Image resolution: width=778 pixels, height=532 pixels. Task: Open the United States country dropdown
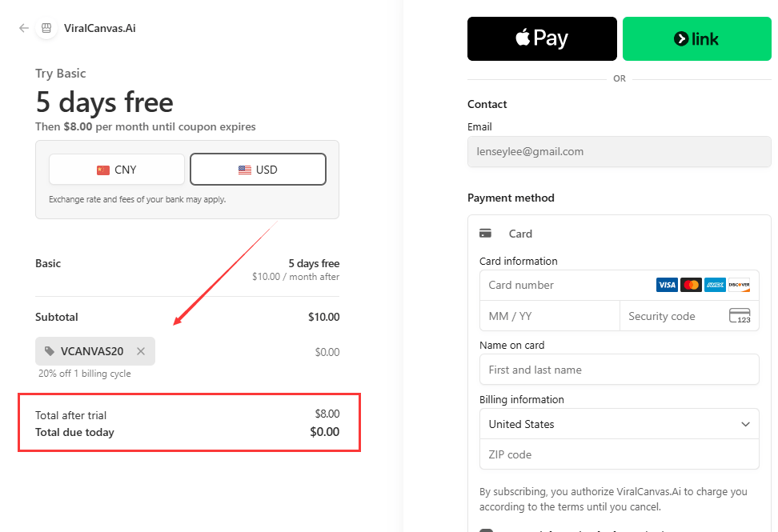[620, 424]
